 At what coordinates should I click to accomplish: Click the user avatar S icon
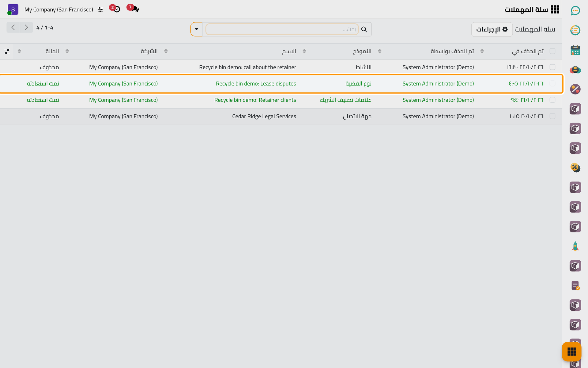tap(13, 10)
